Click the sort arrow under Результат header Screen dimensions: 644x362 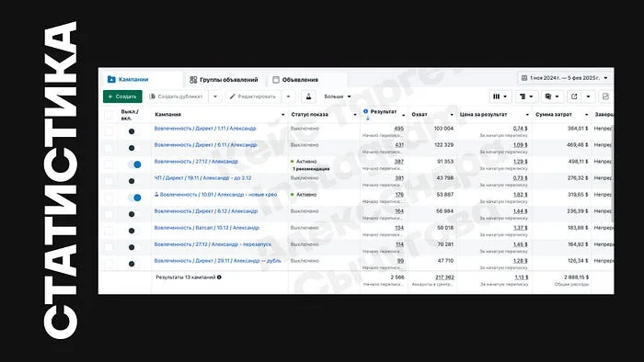[368, 119]
